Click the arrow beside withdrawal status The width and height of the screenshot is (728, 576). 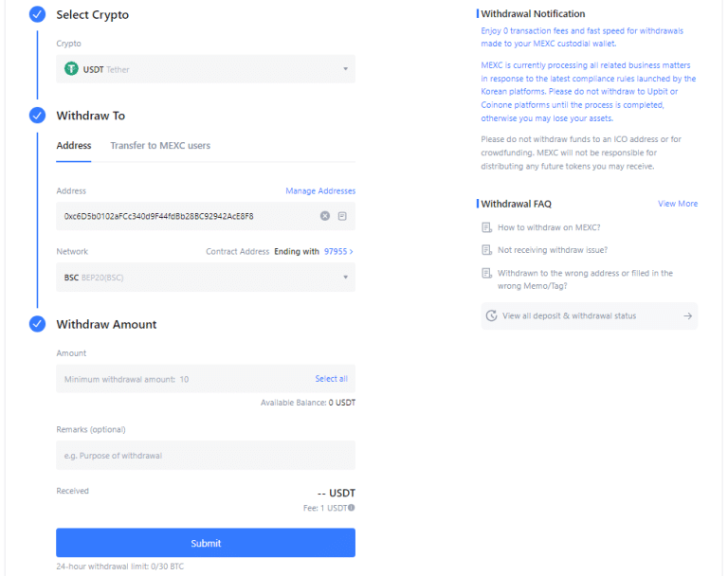pos(687,315)
